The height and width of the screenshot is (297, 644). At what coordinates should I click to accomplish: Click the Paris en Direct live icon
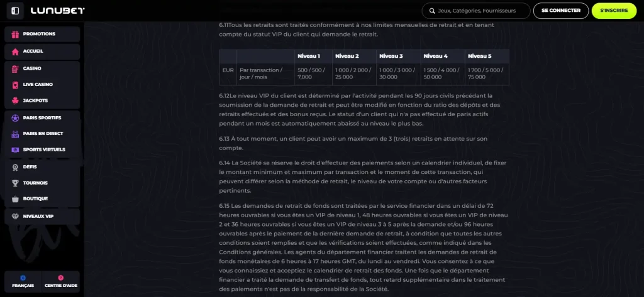click(15, 134)
